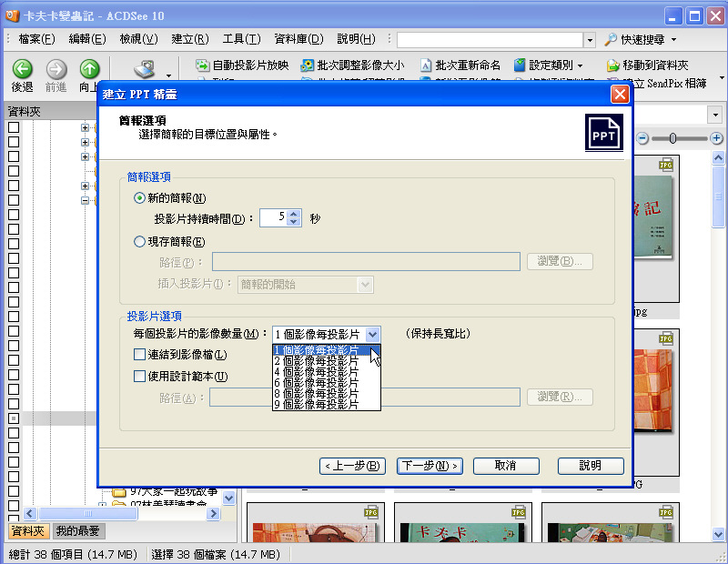Choose 8 個影像每投影片 option
The width and height of the screenshot is (728, 564).
point(327,394)
